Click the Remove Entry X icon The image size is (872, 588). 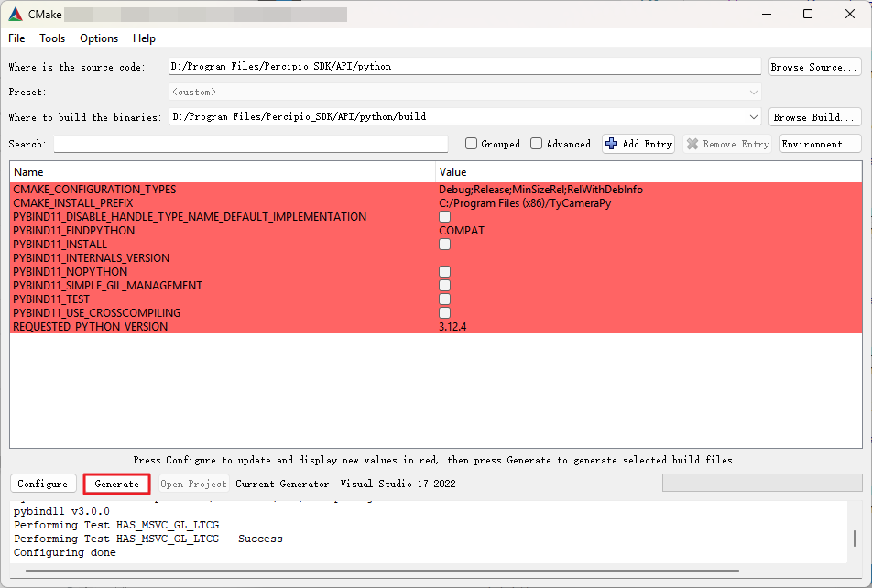click(693, 144)
